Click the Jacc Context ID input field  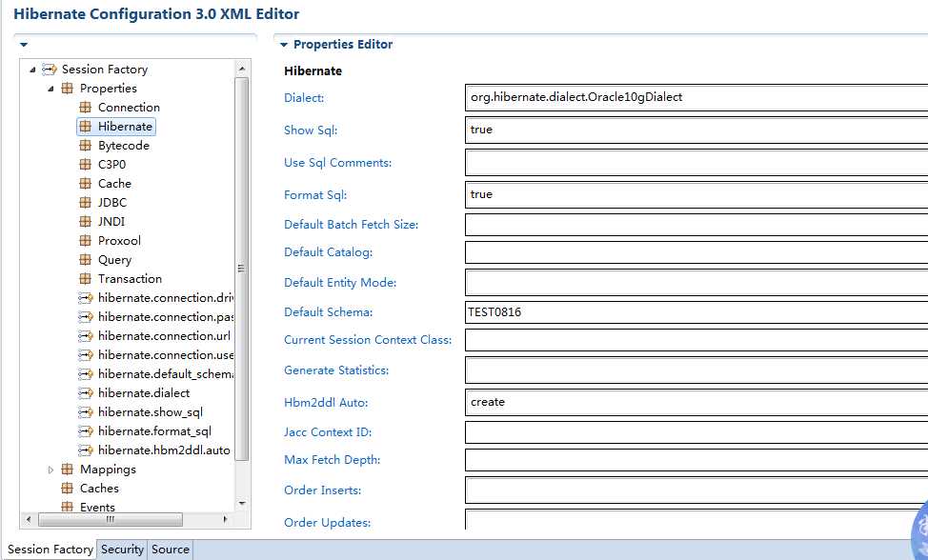click(696, 432)
